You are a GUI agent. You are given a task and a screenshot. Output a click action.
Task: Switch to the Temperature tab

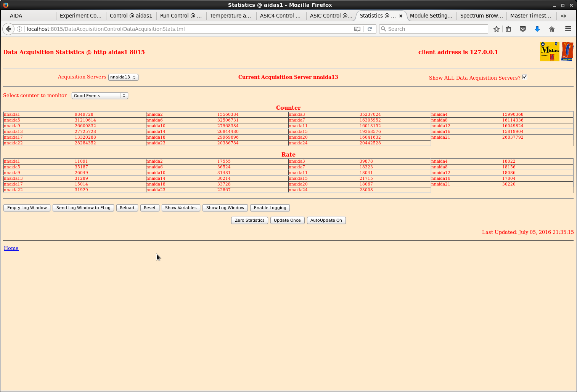pyautogui.click(x=230, y=16)
